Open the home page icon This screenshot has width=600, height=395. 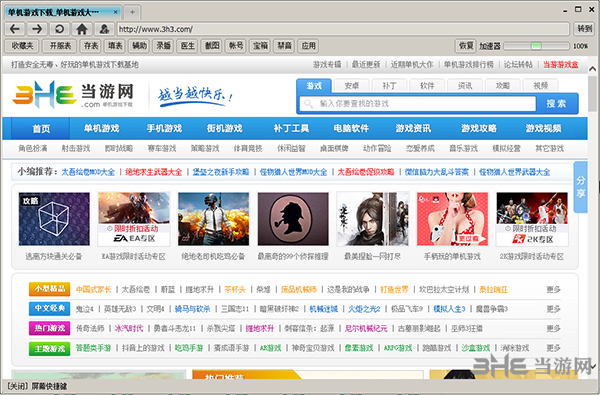click(82, 29)
